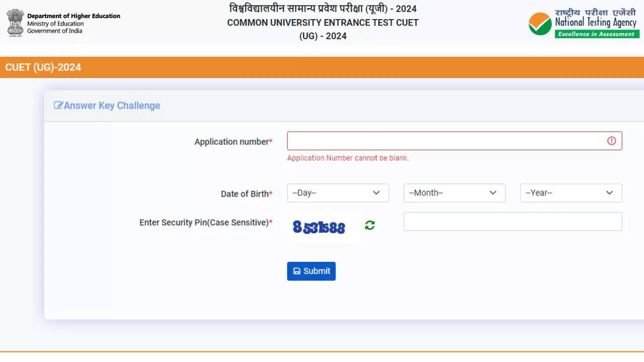Image resolution: width=644 pixels, height=362 pixels.
Task: Click the Date of Birth label
Action: [245, 194]
